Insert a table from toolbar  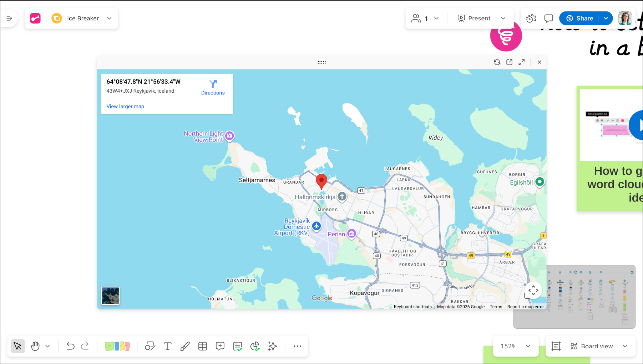pos(203,346)
